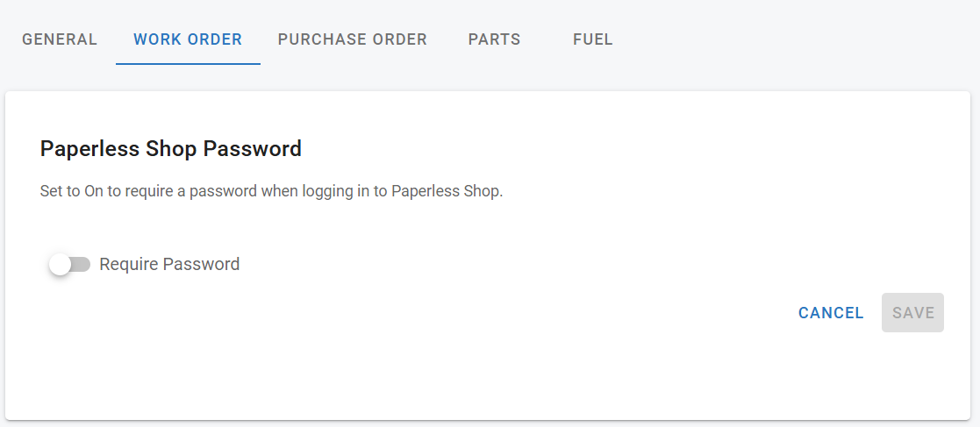Viewport: 980px width, 427px height.
Task: Click the grayed-out Save button
Action: (912, 313)
